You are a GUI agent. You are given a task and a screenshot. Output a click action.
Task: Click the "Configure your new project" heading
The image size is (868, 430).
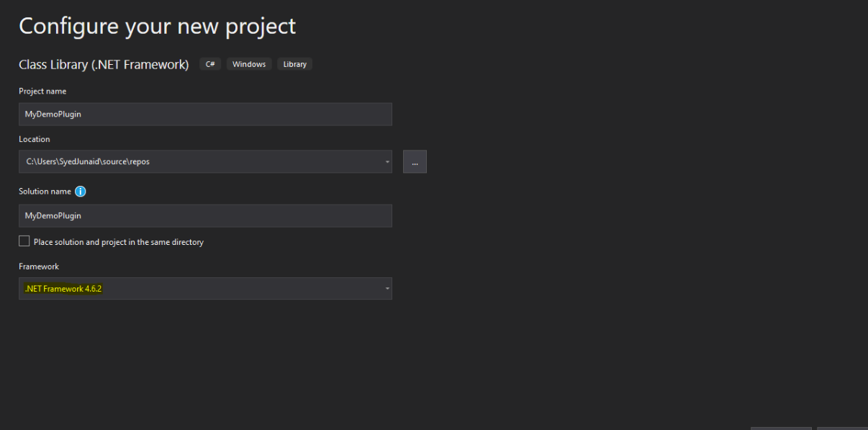click(x=157, y=26)
